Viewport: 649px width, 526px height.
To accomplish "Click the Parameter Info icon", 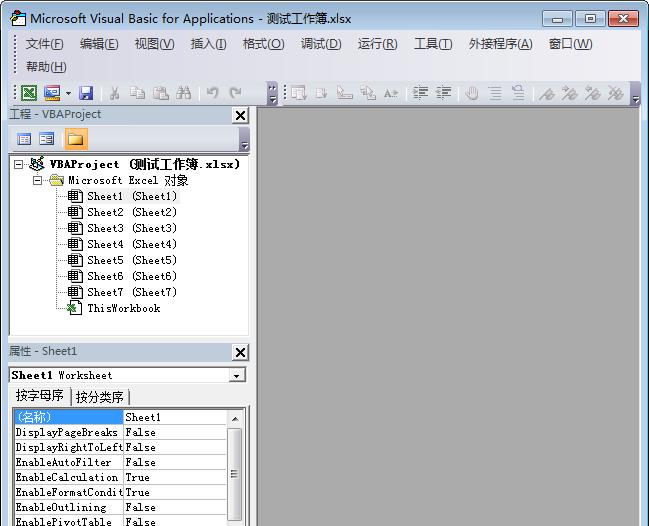I will [368, 93].
